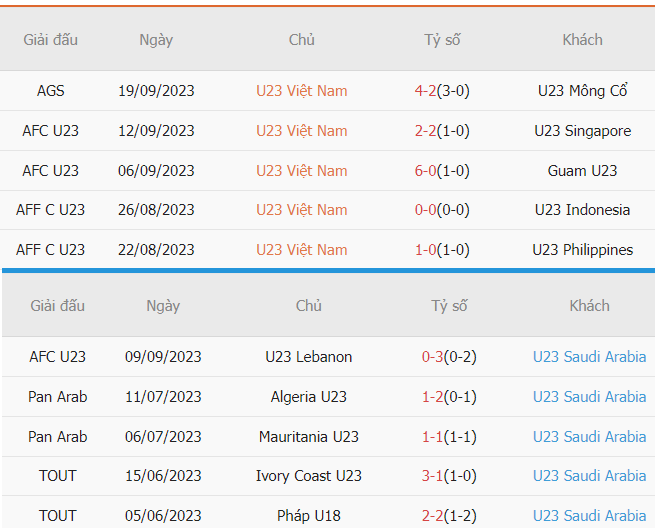Click the Pan Arab label in the 11/07/2023 row
655x528 pixels.
(x=57, y=397)
